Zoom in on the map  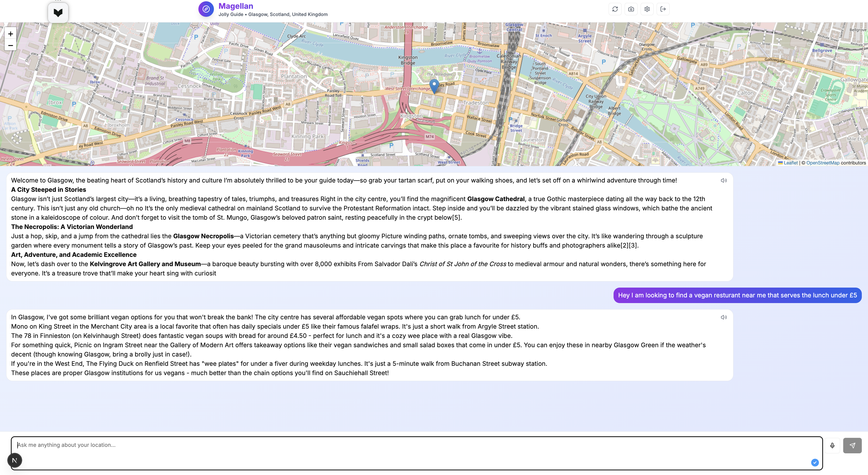(x=10, y=34)
